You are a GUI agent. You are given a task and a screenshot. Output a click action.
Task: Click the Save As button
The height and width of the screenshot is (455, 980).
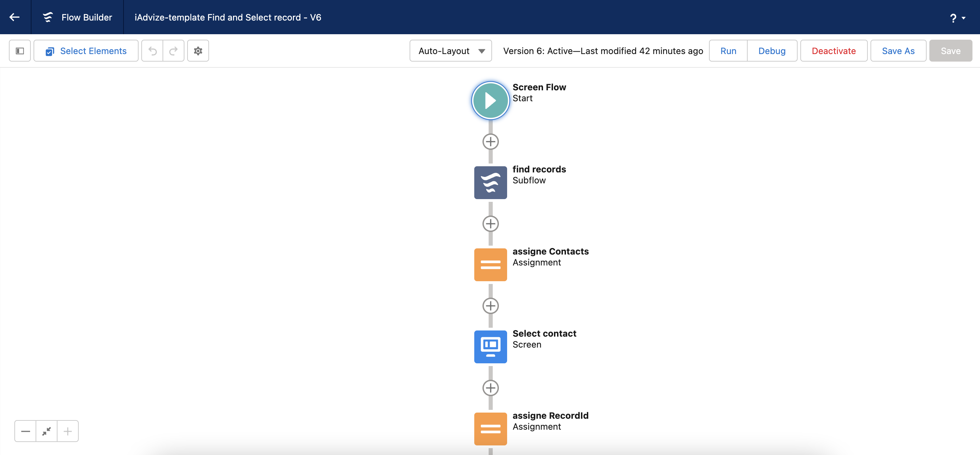898,51
